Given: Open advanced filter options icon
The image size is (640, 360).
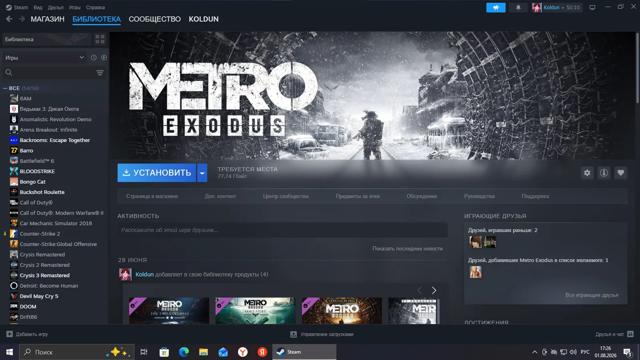Looking at the screenshot, I should coord(100,73).
